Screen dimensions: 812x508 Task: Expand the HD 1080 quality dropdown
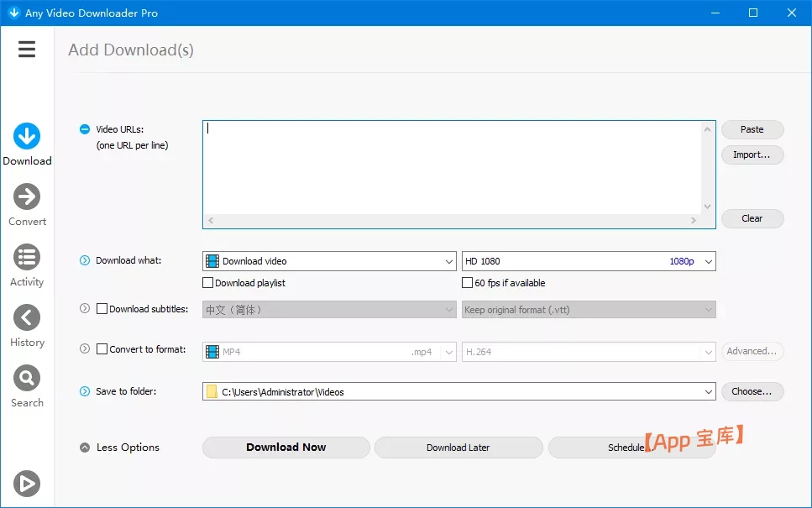click(588, 261)
